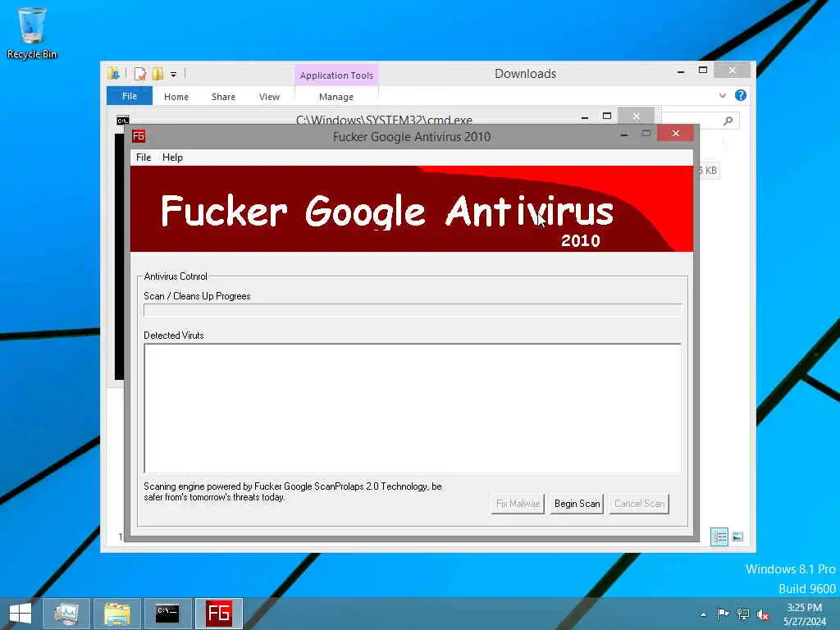Open the Recycle Bin desktop icon
This screenshot has height=630, width=840.
[x=32, y=32]
